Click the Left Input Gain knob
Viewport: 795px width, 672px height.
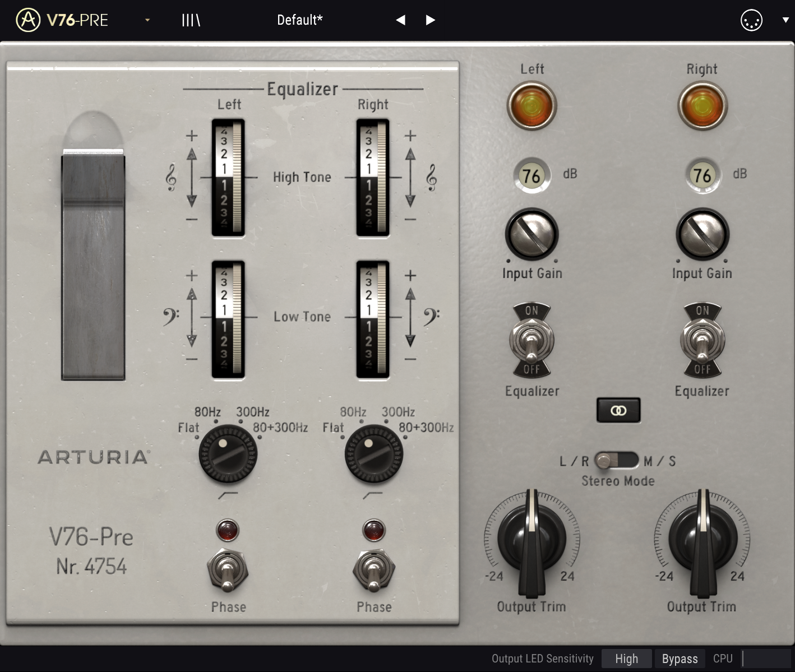(x=531, y=235)
